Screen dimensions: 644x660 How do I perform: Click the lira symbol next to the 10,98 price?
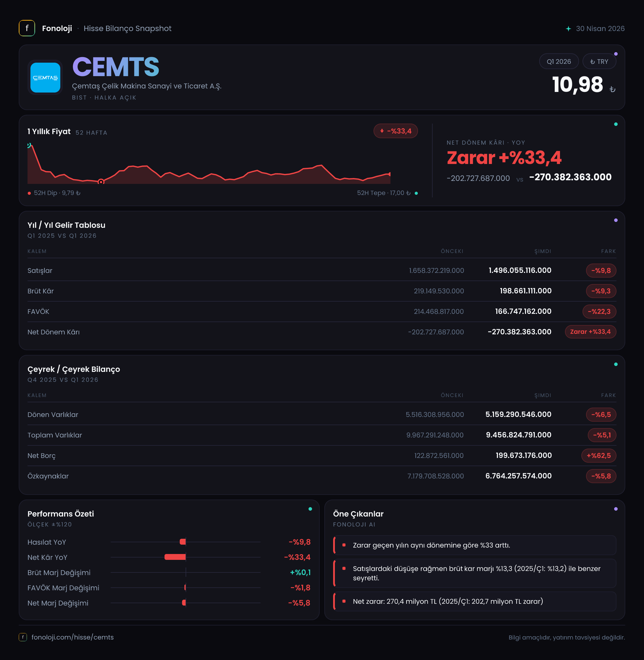point(612,89)
